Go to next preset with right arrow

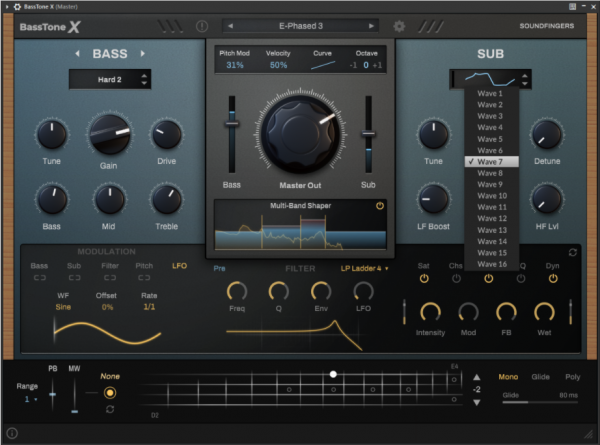pyautogui.click(x=371, y=26)
